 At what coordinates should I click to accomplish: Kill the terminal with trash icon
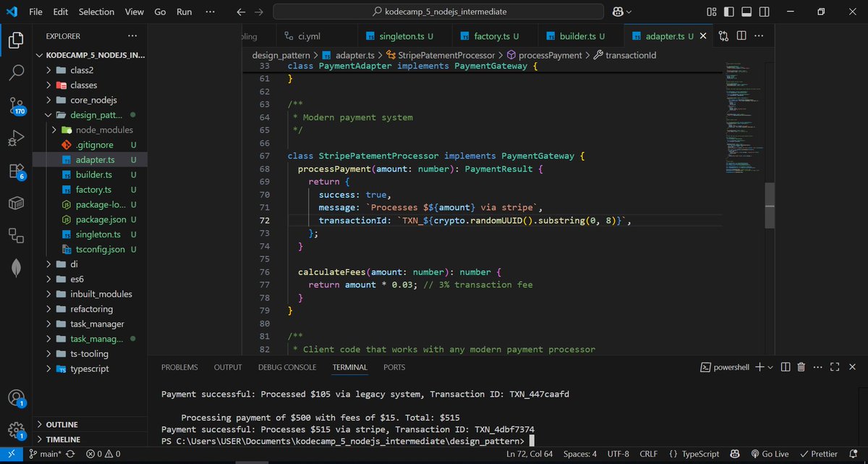pyautogui.click(x=801, y=367)
